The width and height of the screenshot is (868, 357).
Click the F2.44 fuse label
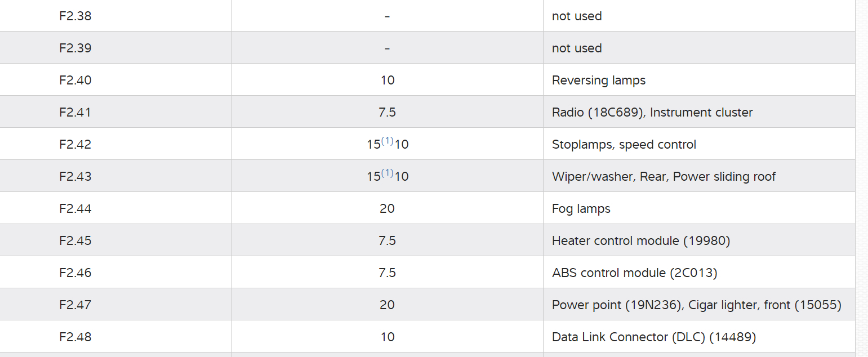pyautogui.click(x=75, y=208)
